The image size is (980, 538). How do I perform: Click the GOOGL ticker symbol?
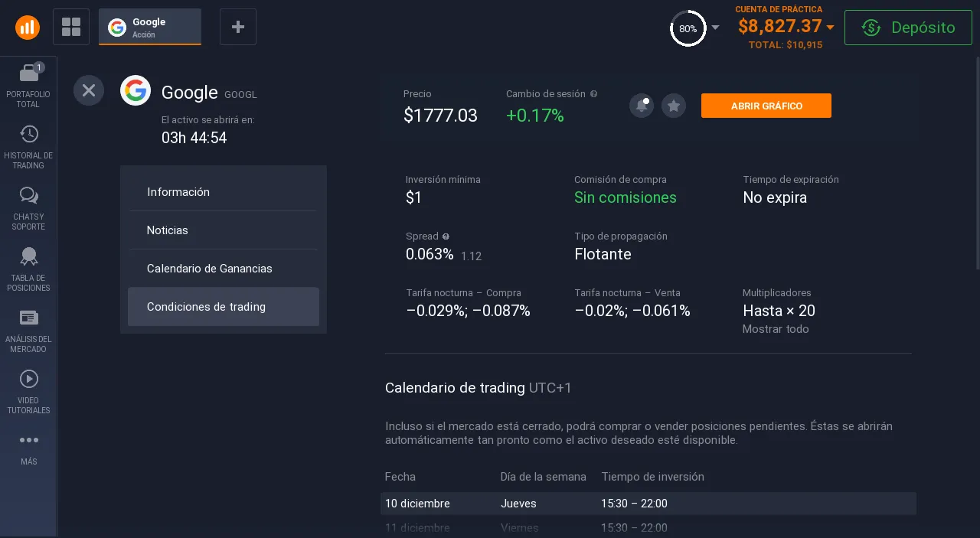coord(240,95)
